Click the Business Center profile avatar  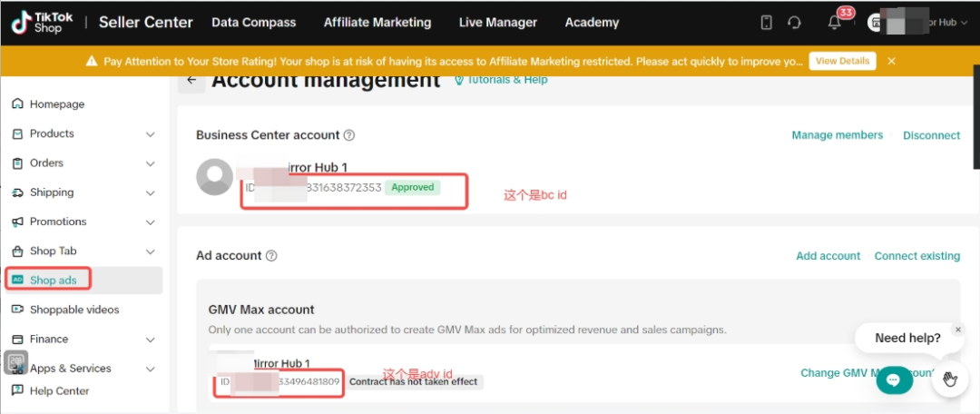[215, 177]
